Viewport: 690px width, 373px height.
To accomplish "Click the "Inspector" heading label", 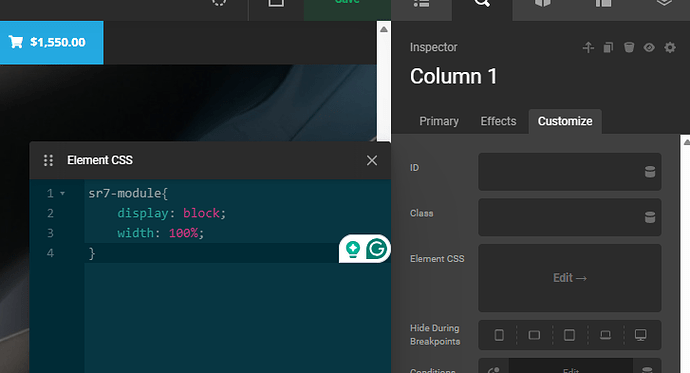I will click(x=433, y=48).
